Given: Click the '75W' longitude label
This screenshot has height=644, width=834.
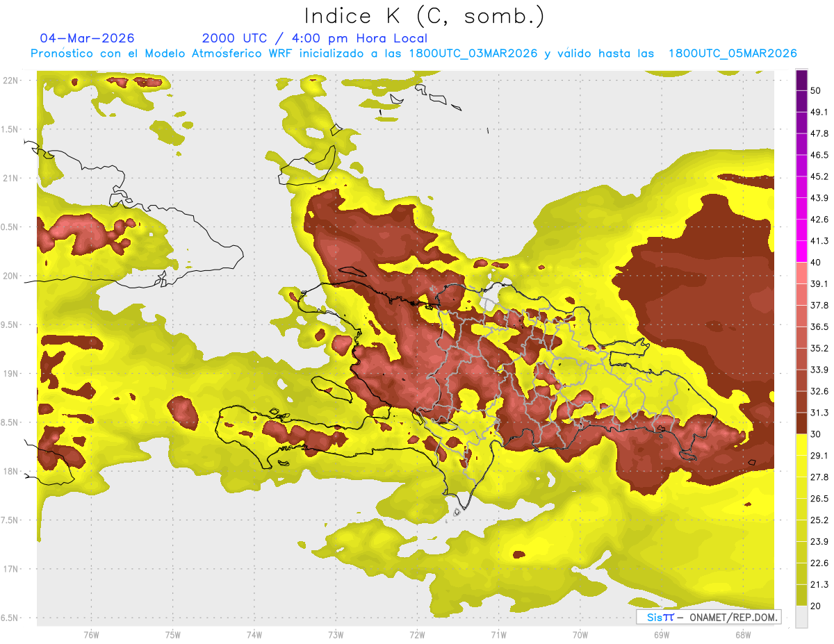Looking at the screenshot, I should (173, 635).
